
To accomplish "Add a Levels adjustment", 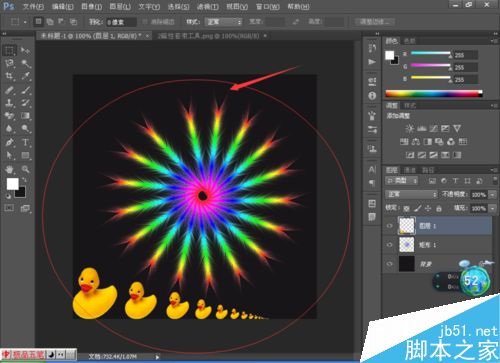I will coord(422,129).
